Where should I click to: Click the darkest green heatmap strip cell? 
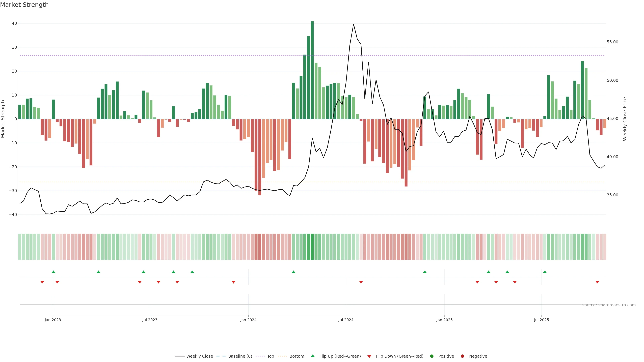click(x=312, y=247)
